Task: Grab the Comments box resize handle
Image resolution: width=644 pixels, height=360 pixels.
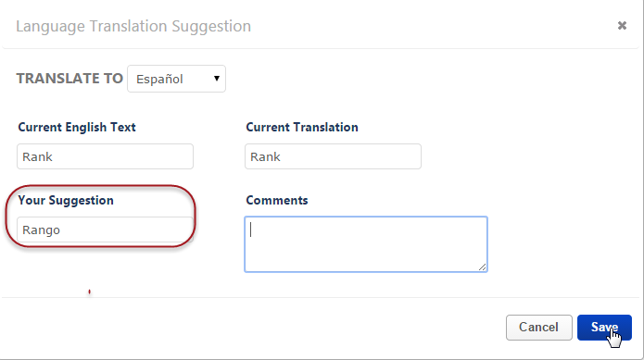Action: pos(482,267)
